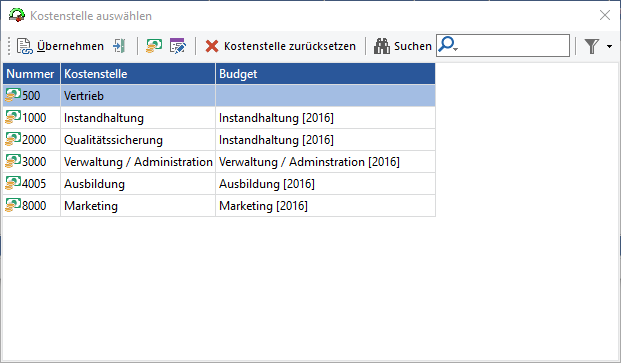Expand the filter dropdown arrow

click(x=609, y=46)
